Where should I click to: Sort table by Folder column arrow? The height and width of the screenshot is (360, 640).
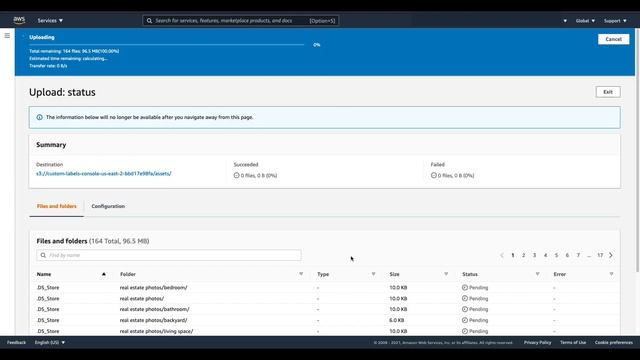[x=301, y=274]
